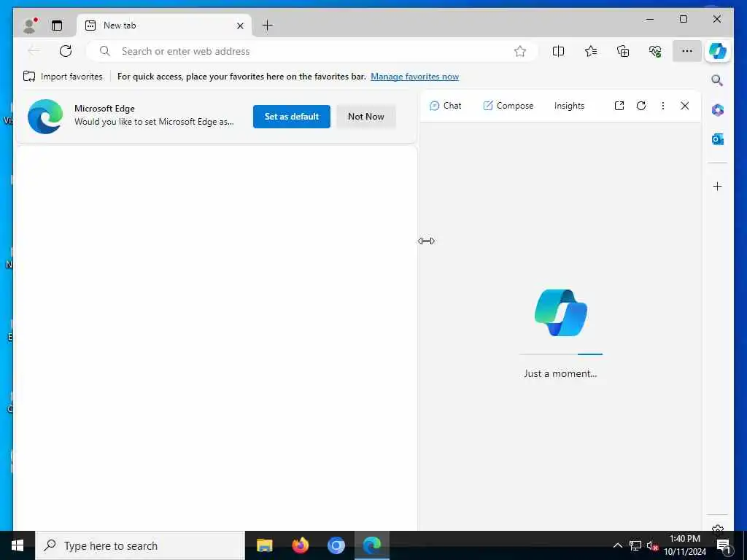The image size is (747, 560).
Task: Toggle split screen view icon
Action: (558, 51)
